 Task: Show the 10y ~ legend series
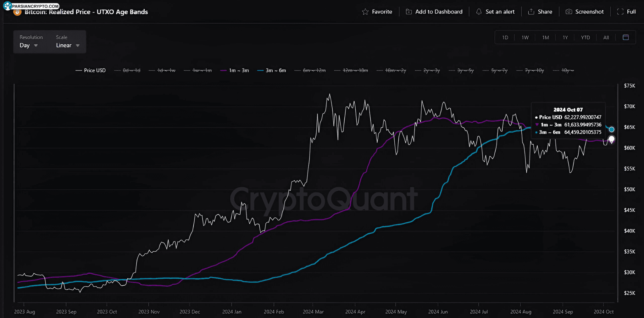563,70
